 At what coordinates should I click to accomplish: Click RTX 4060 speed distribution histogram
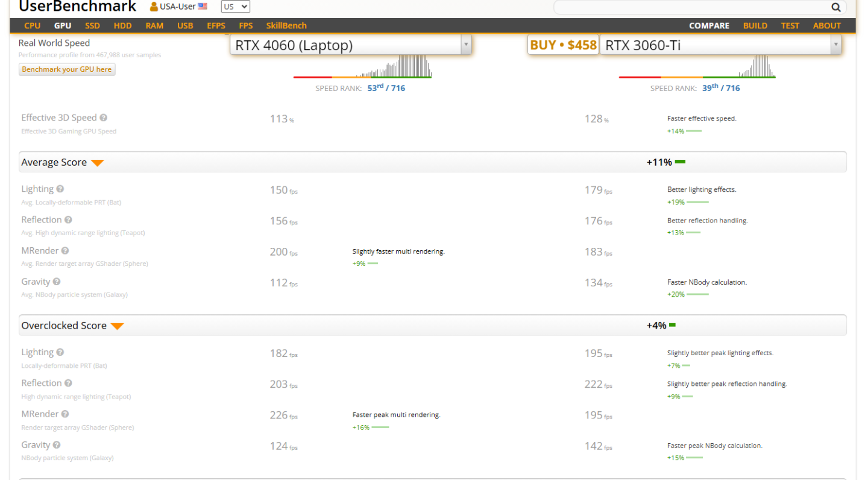pyautogui.click(x=362, y=66)
